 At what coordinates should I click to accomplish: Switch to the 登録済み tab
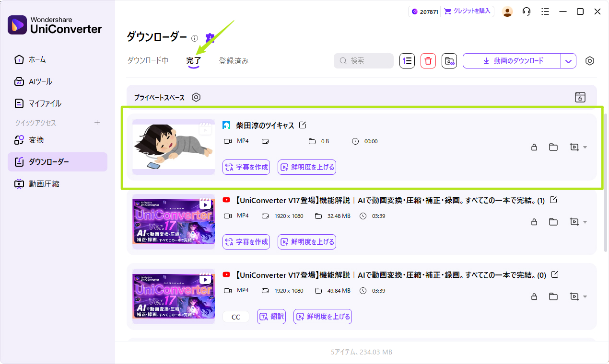(x=234, y=60)
